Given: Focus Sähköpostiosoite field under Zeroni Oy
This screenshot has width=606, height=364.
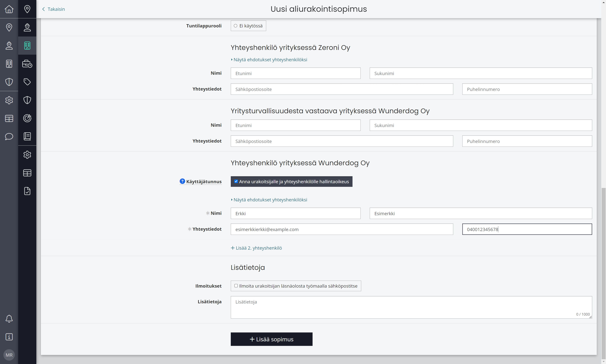Looking at the screenshot, I should click(x=342, y=89).
